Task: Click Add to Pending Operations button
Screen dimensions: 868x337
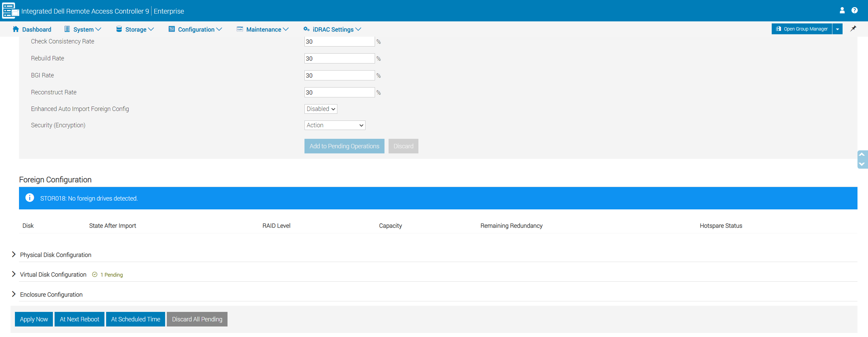Action: tap(344, 146)
